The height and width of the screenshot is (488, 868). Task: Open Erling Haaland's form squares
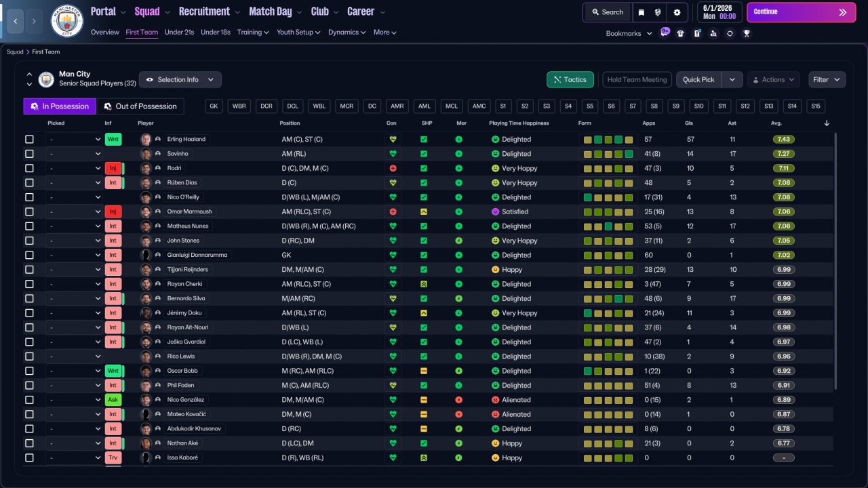[x=608, y=139]
